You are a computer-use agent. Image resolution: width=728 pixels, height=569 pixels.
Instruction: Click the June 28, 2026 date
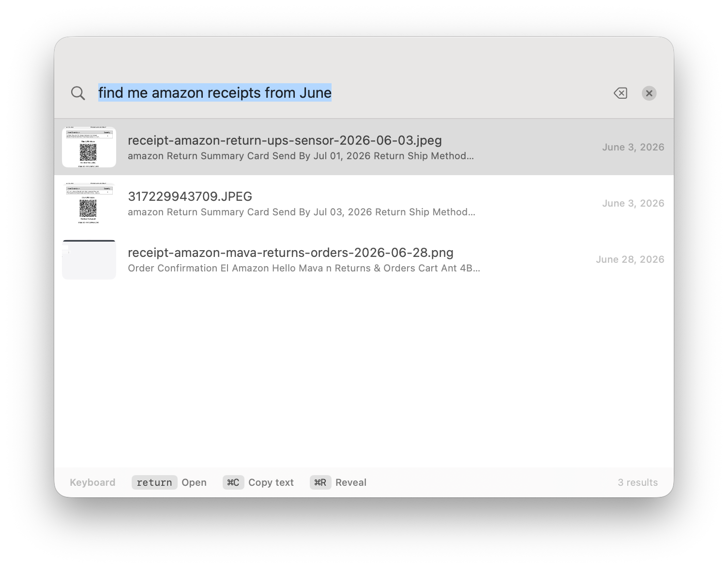click(630, 259)
